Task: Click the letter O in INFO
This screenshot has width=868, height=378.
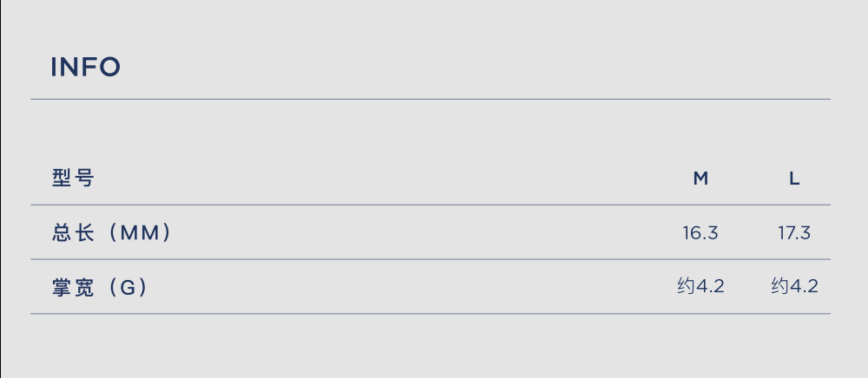Action: [x=109, y=68]
